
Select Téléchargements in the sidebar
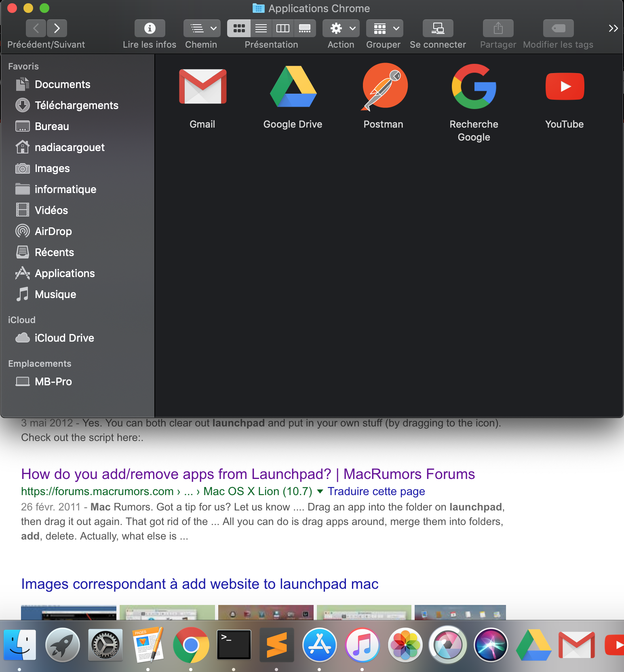click(77, 105)
